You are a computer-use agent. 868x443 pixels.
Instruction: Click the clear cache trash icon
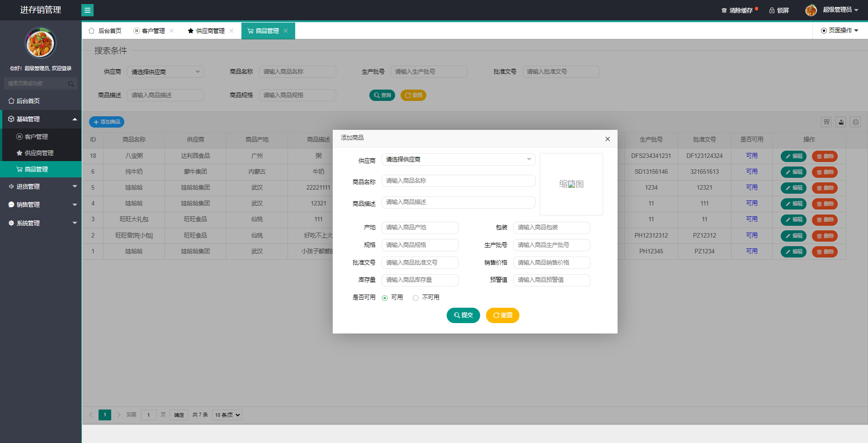click(724, 10)
